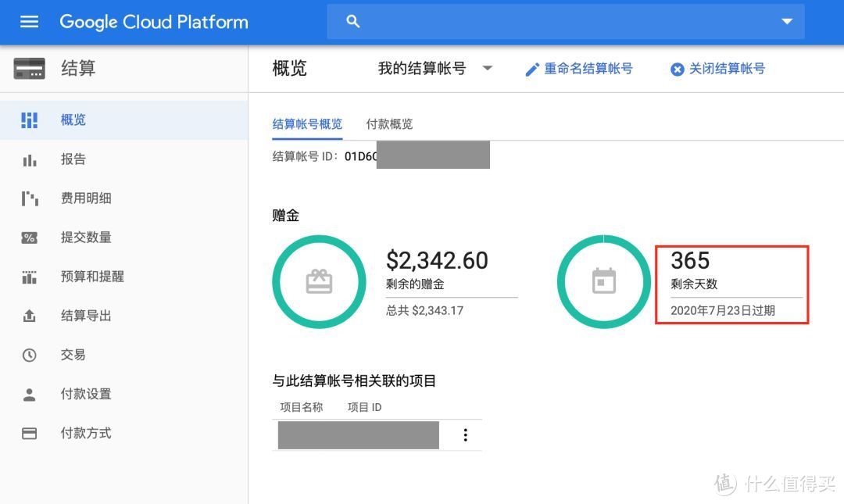
Task: Click the 2020年7月23日过期 expiry text
Action: point(723,311)
